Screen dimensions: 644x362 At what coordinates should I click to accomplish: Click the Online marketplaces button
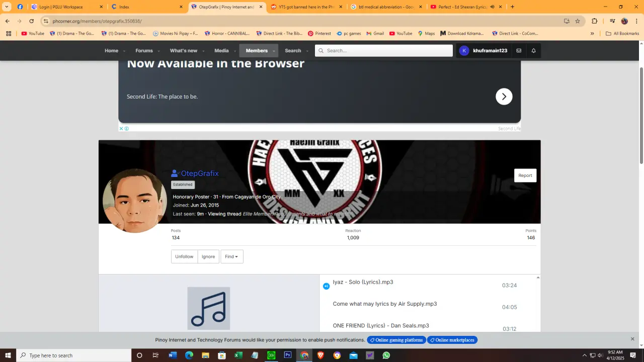452,340
